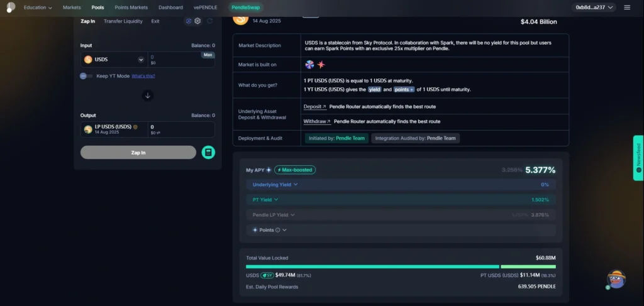Follow the Withdraw link
Image resolution: width=644 pixels, height=306 pixels.
[317, 121]
